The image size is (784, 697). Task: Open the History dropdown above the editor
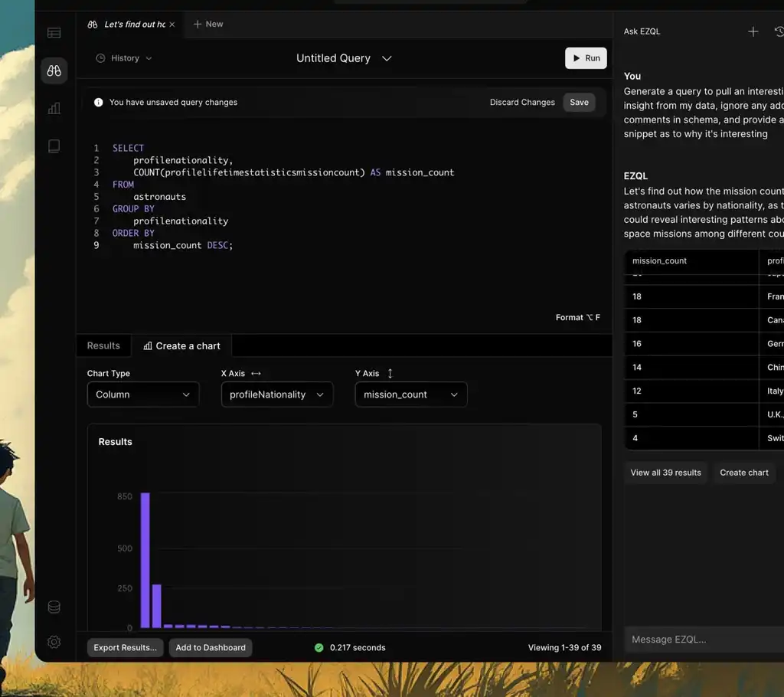(123, 58)
